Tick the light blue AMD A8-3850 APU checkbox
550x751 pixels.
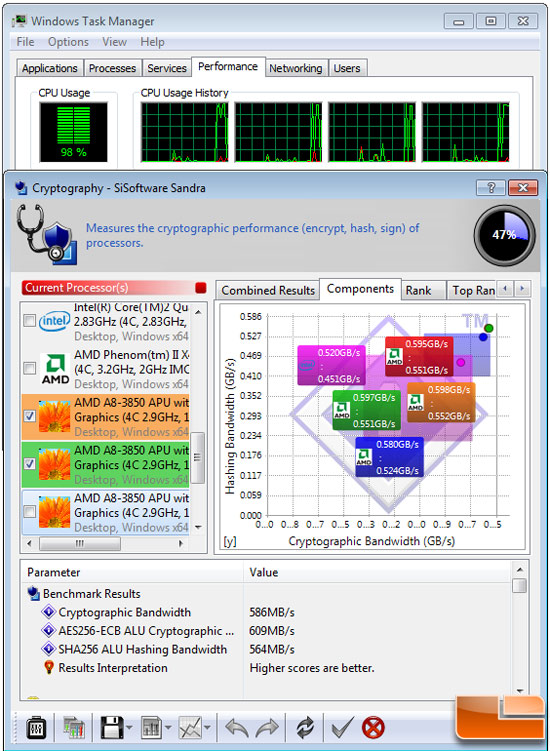pos(30,512)
